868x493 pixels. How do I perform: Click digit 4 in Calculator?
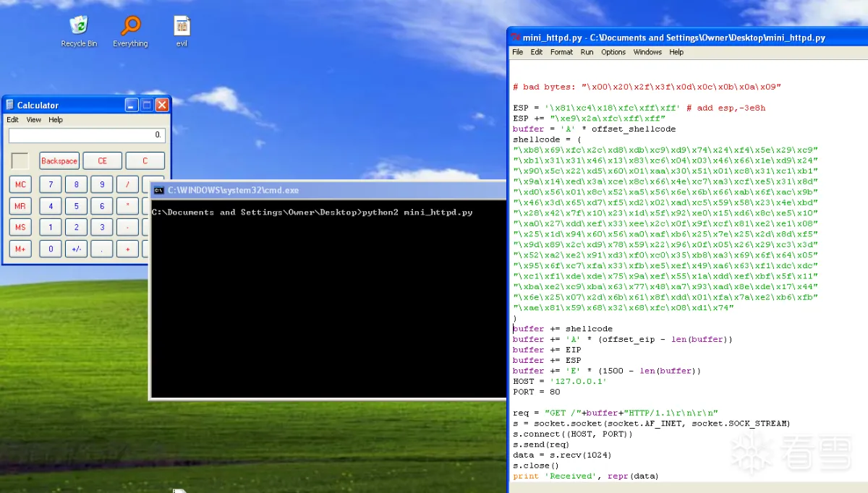coord(51,207)
